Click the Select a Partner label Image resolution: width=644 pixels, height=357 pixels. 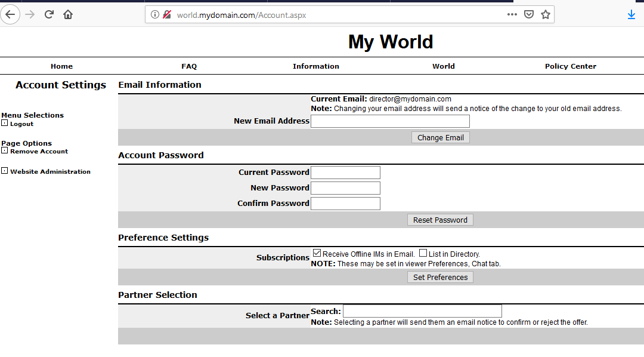(x=277, y=315)
